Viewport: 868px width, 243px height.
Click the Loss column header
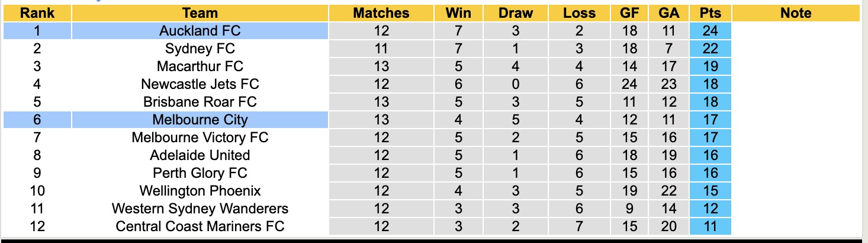click(x=579, y=13)
